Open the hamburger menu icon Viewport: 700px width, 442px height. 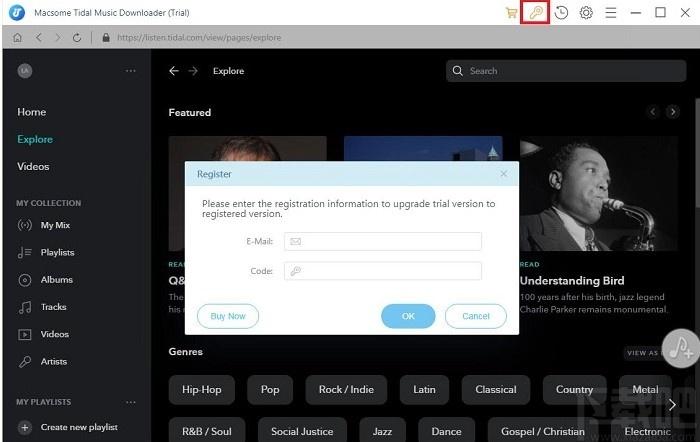click(610, 13)
